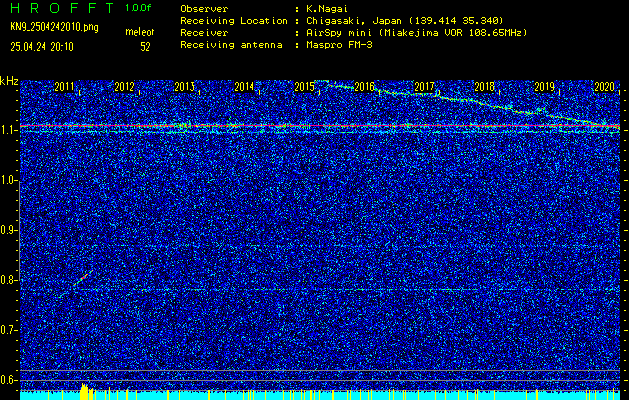The image size is (629, 400).
Task: Click the 2015 time marker
Action: click(304, 87)
